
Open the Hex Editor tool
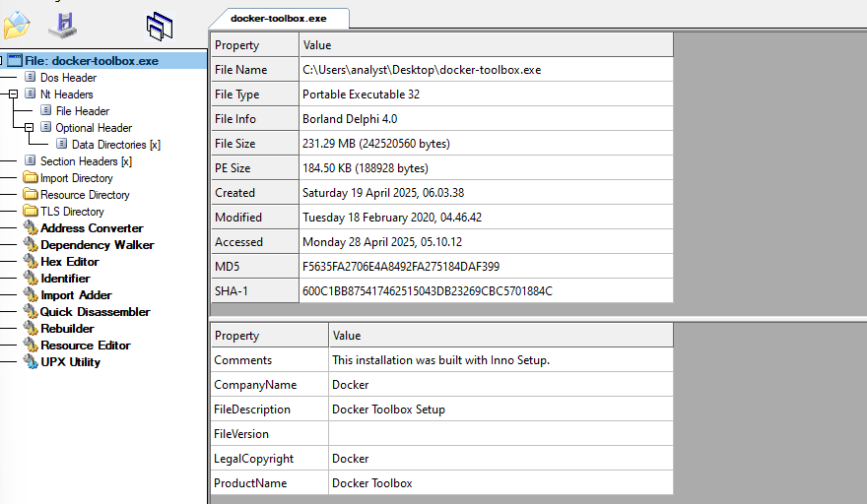pos(69,262)
